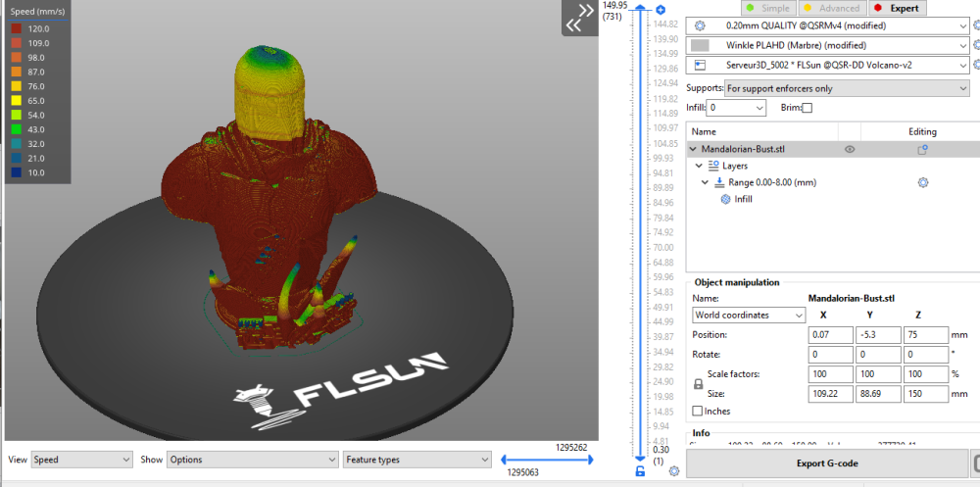Screen dimensions: 980x487
Task: Click the Position Y input field
Action: pos(878,334)
